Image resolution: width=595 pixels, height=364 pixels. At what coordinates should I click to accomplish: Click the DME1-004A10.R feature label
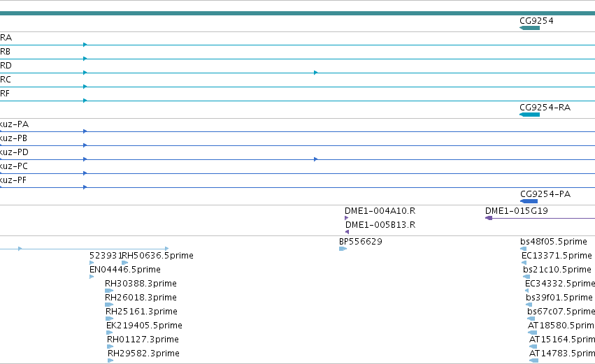[x=380, y=211]
